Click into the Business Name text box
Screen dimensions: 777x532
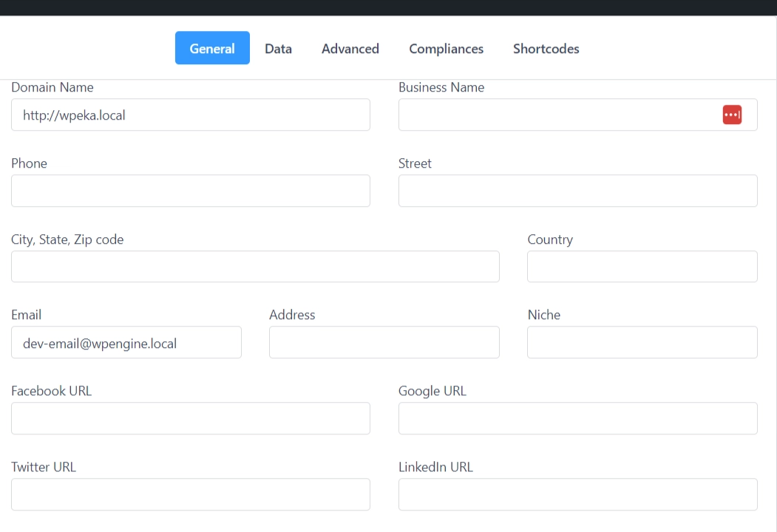[554, 115]
